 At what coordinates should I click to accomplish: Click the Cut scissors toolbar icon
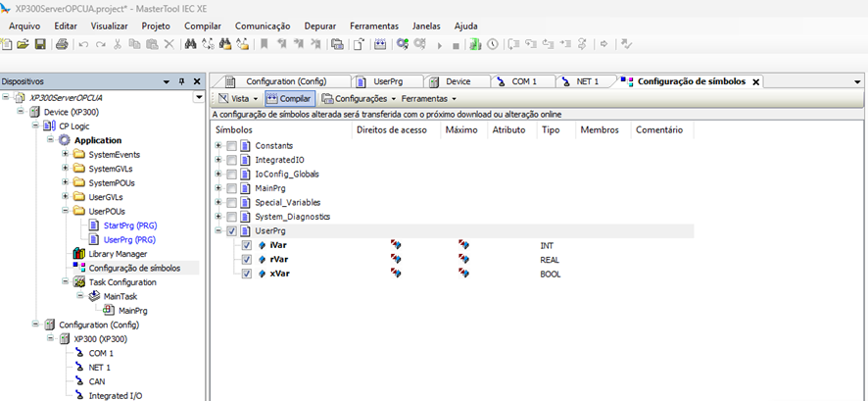[x=118, y=44]
